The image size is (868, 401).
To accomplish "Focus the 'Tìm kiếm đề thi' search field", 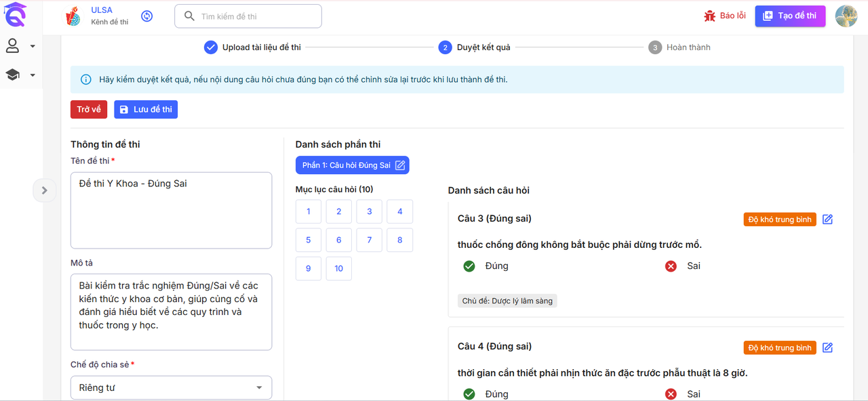I will tap(248, 16).
